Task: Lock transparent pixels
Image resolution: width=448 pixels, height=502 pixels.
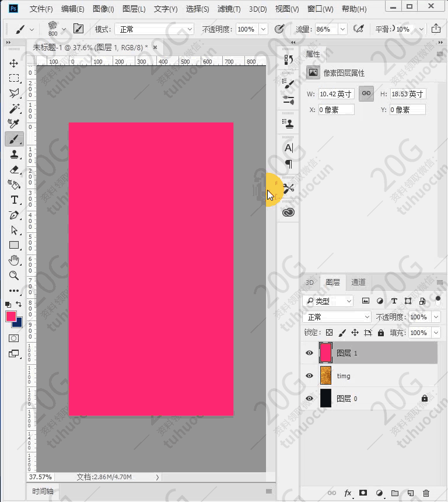Action: 329,333
